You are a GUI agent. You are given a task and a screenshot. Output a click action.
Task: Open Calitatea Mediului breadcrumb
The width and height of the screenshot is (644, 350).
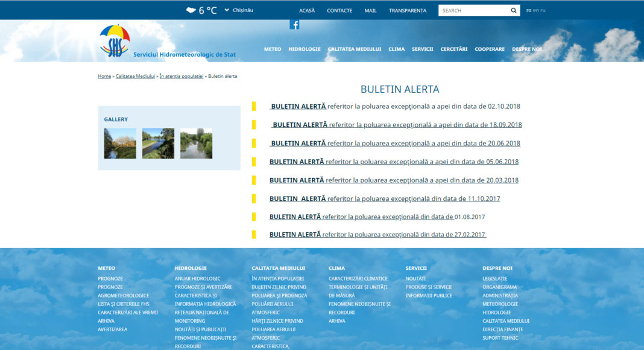pyautogui.click(x=135, y=76)
